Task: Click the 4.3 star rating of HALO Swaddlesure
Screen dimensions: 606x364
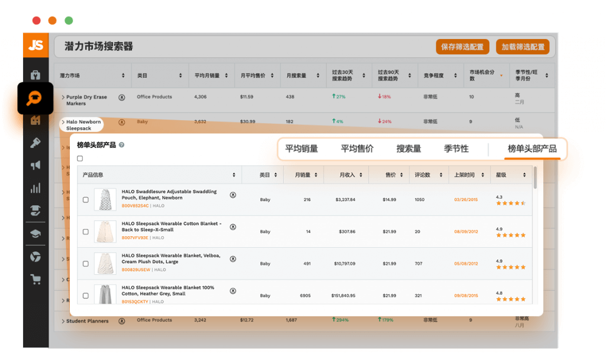Action: tap(511, 203)
